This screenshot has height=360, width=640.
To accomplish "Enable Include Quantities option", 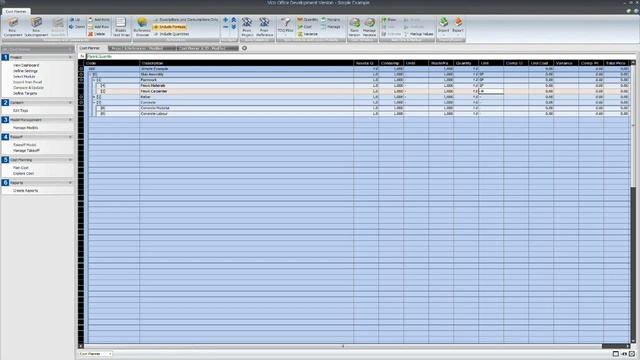I will [x=171, y=34].
